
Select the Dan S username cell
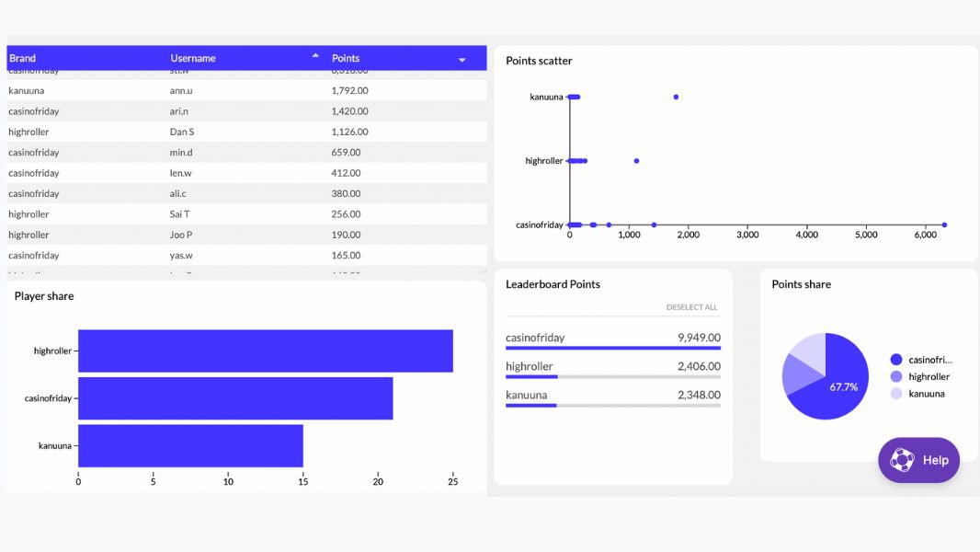click(x=182, y=132)
